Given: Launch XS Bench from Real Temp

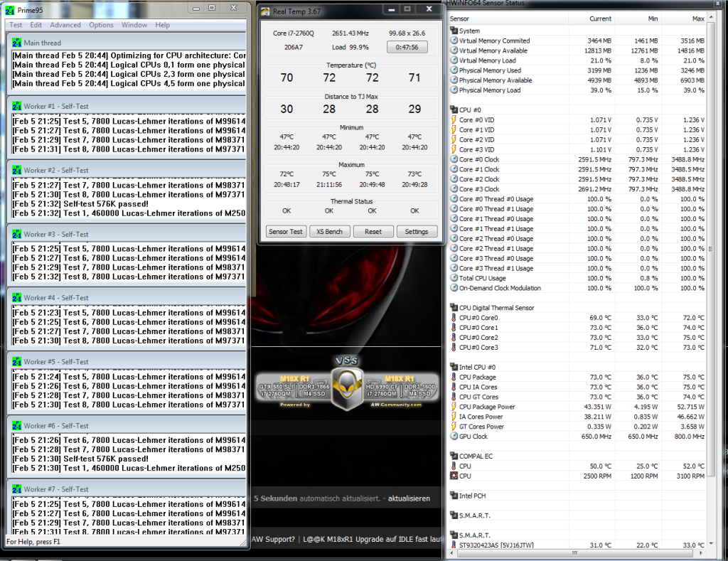Looking at the screenshot, I should click(x=329, y=231).
